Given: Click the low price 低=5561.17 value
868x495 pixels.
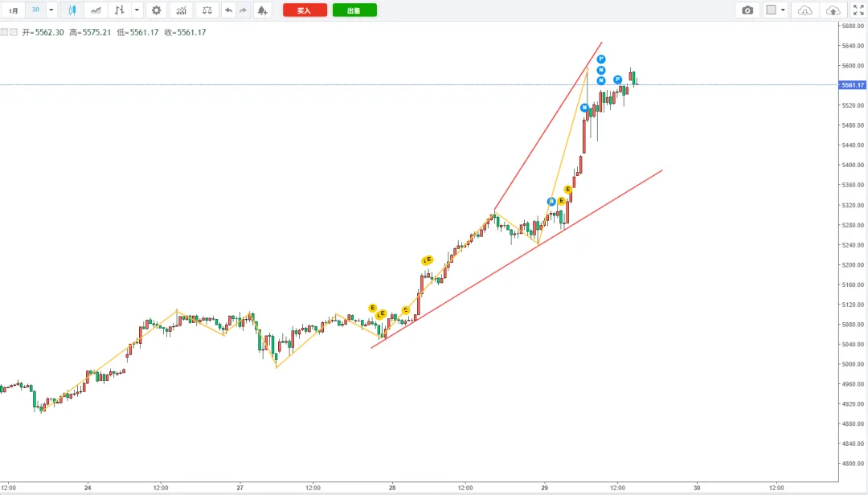Looking at the screenshot, I should tap(137, 32).
